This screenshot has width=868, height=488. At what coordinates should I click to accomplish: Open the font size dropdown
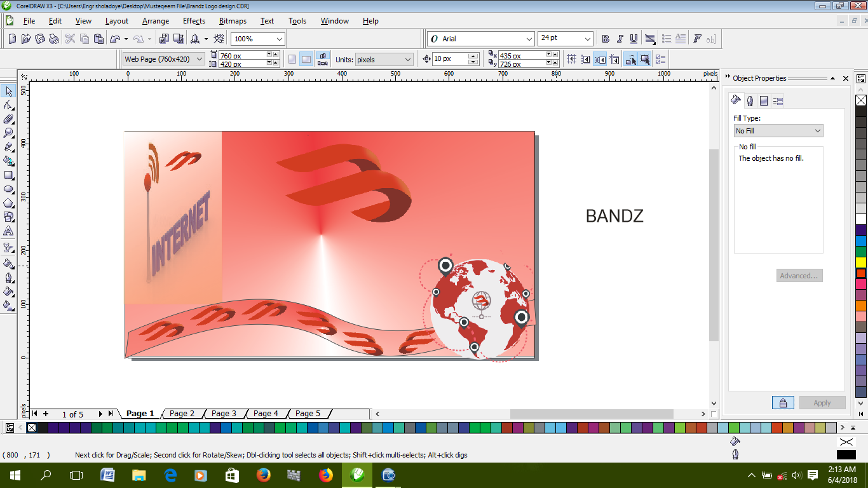(x=588, y=38)
